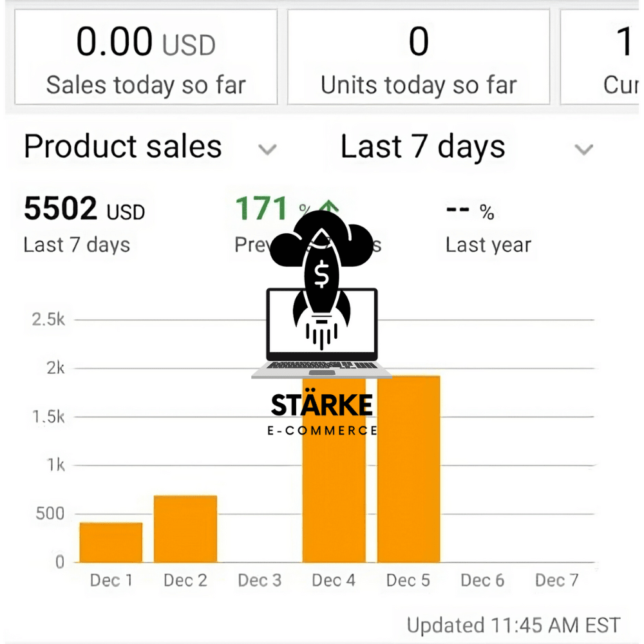
Task: Click the 5502 USD total value
Action: (x=84, y=208)
